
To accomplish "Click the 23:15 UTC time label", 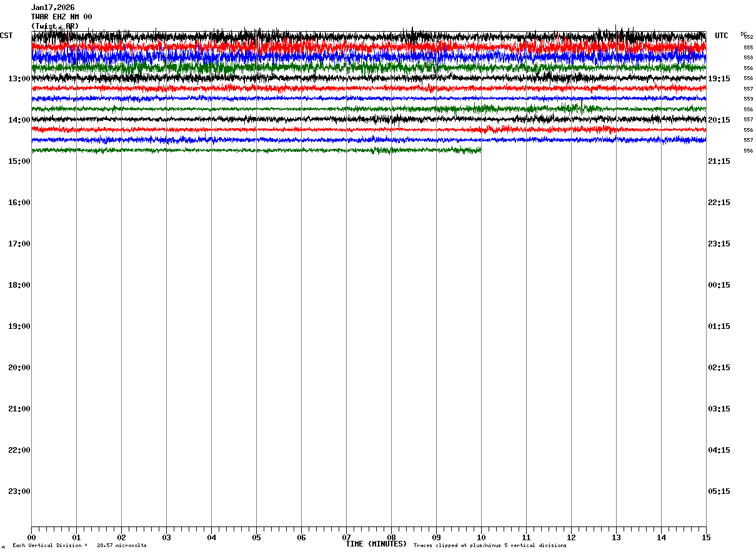I will pyautogui.click(x=719, y=244).
